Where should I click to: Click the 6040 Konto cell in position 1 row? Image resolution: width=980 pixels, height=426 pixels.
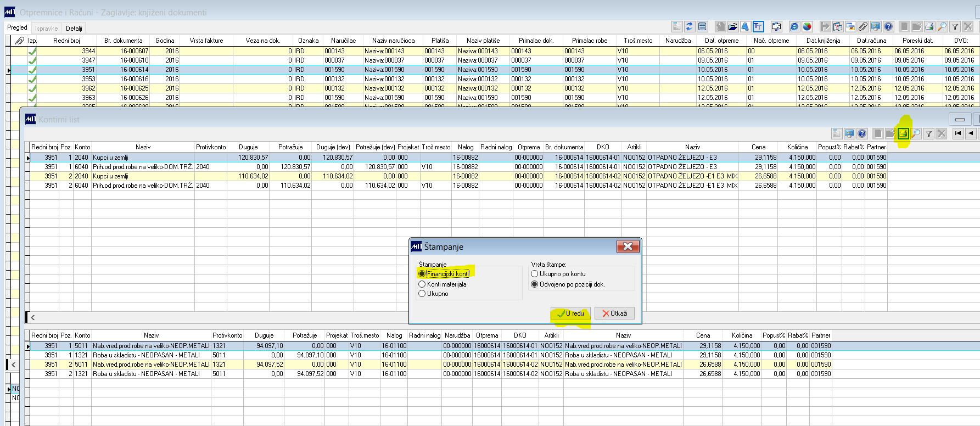[82, 167]
